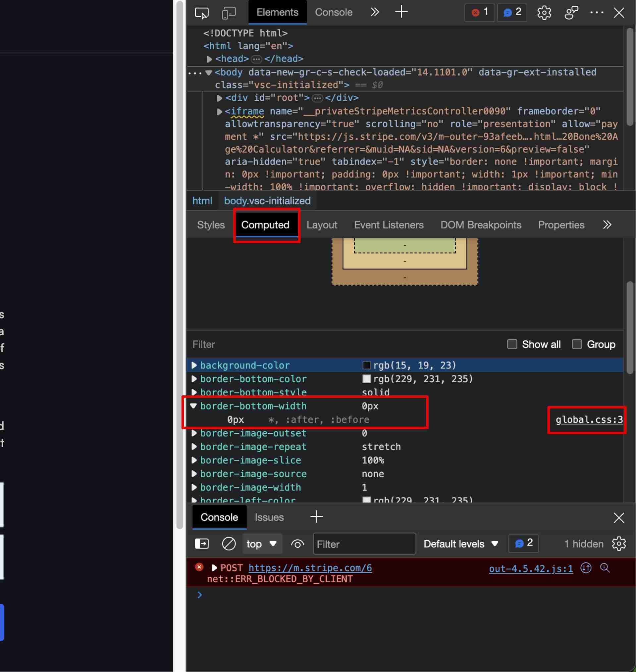Click the border-bottom-color swatch
Screen dimensions: 636x672
click(x=366, y=379)
